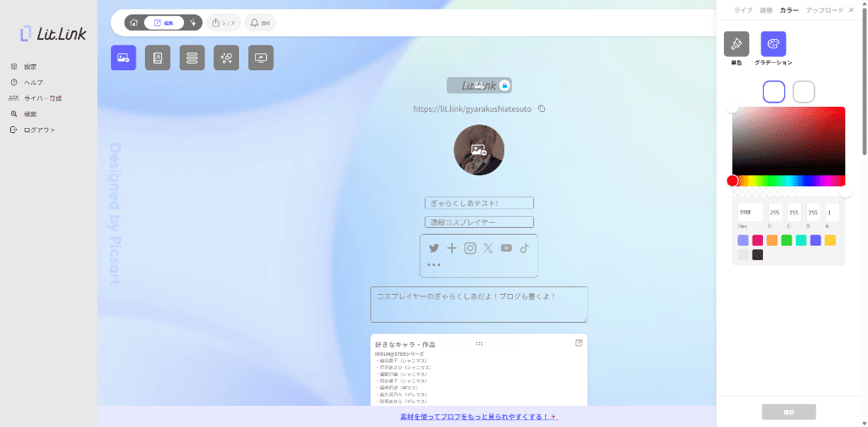Open 設定 settings in left sidebar
This screenshot has height=427, width=868.
[x=30, y=66]
